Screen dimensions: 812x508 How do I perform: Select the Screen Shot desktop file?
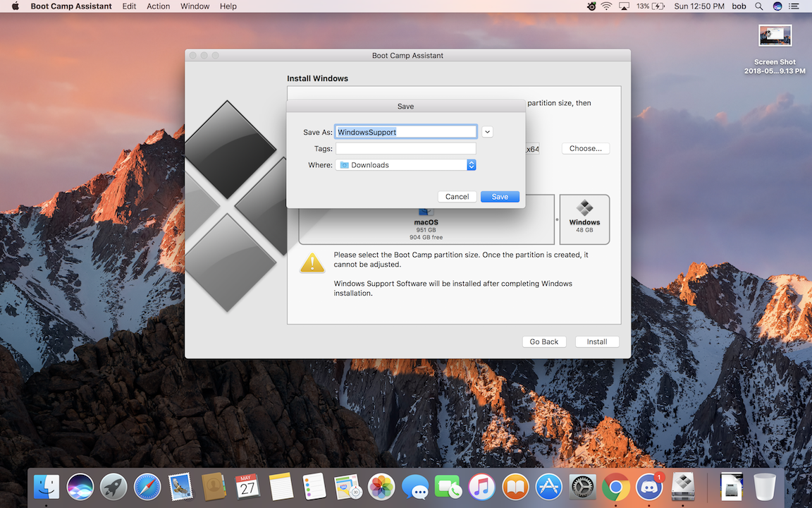tap(775, 49)
